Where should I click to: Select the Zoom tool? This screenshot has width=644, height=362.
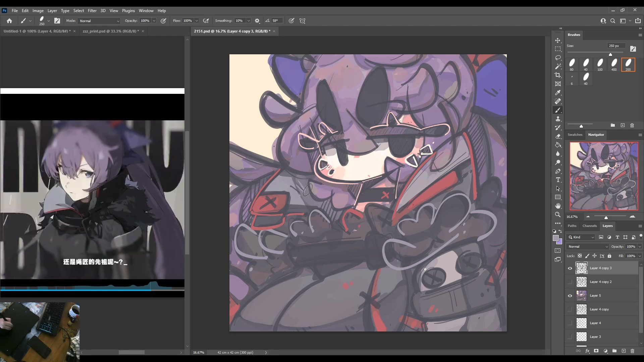pos(558,215)
